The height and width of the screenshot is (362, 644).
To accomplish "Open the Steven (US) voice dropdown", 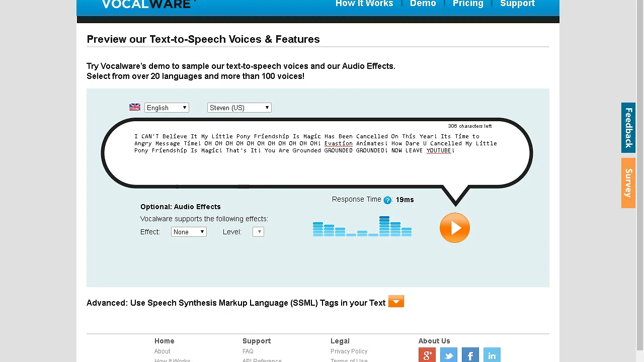I will [239, 108].
